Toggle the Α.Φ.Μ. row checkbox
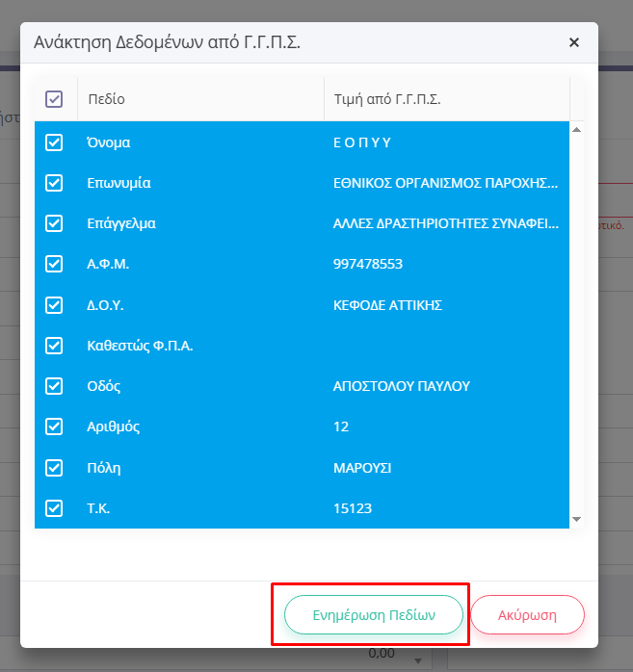 pyautogui.click(x=55, y=264)
